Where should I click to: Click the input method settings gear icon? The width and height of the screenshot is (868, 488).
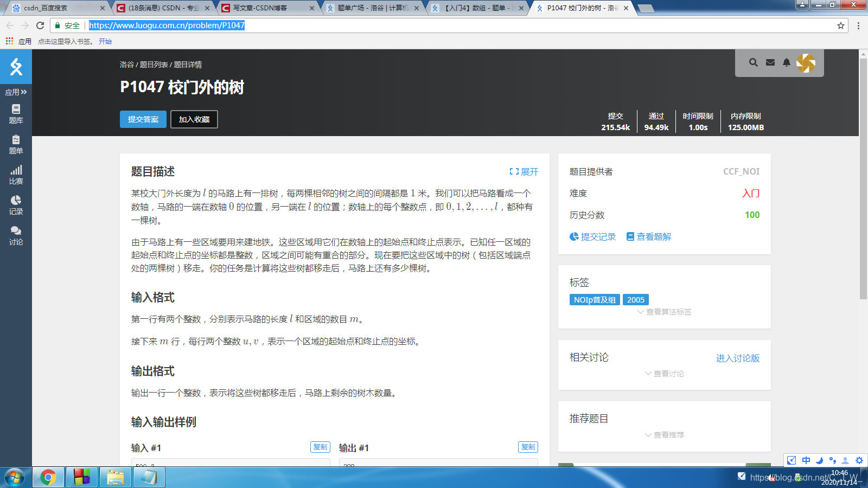tap(859, 460)
